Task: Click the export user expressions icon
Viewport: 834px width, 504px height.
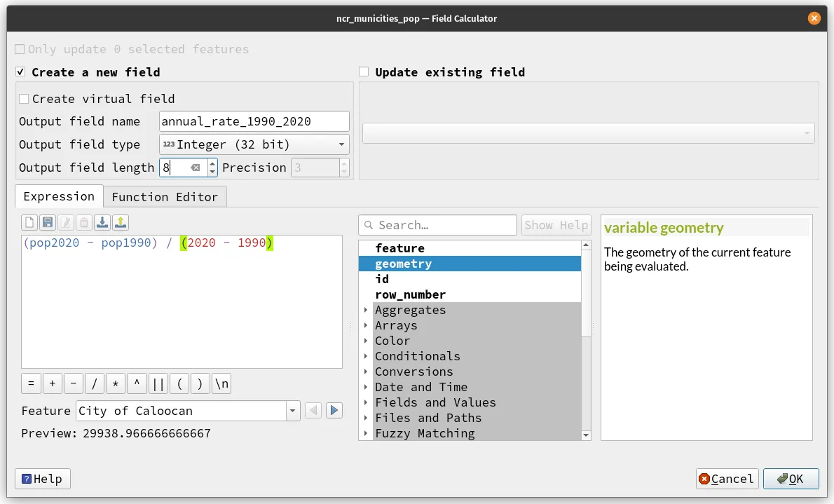Action: click(121, 223)
